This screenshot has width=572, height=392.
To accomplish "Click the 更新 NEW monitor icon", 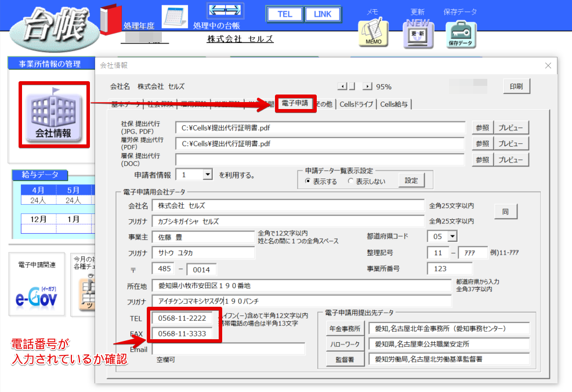I will point(418,34).
